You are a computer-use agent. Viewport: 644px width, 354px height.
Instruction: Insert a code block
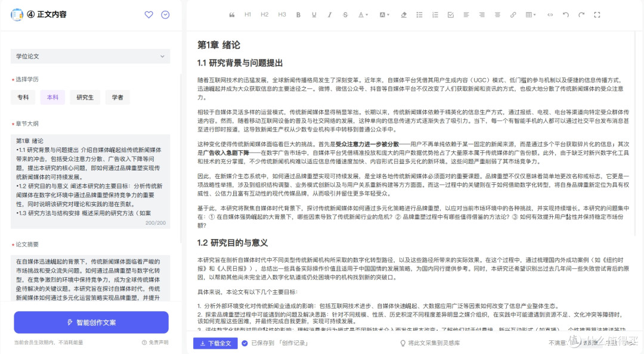(550, 15)
